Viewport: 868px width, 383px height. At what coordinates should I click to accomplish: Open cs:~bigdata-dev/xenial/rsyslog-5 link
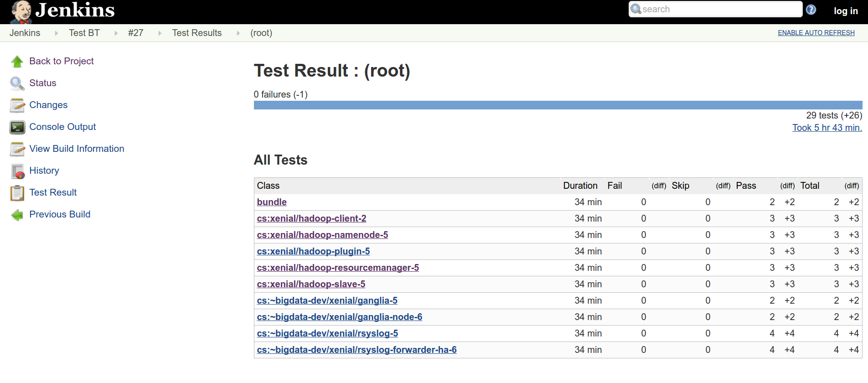coord(327,333)
